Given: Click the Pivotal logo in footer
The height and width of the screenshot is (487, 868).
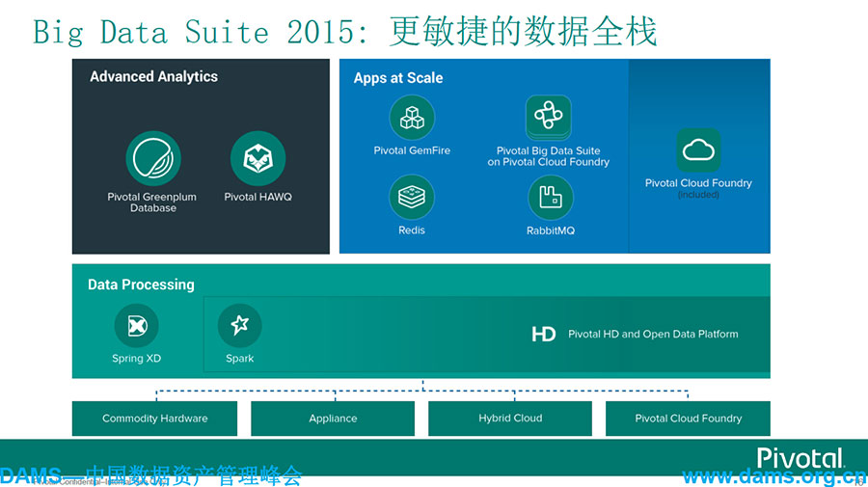Looking at the screenshot, I should (800, 458).
